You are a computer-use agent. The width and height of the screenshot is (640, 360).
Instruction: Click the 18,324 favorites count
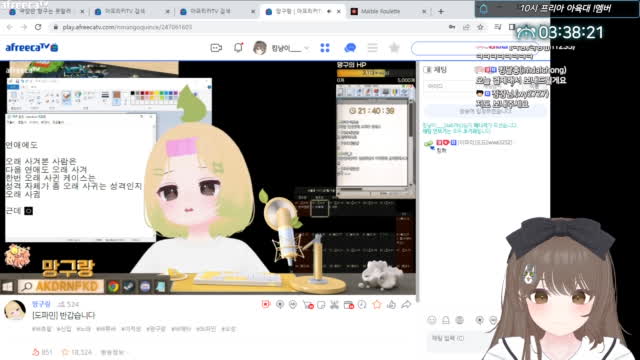(77, 352)
